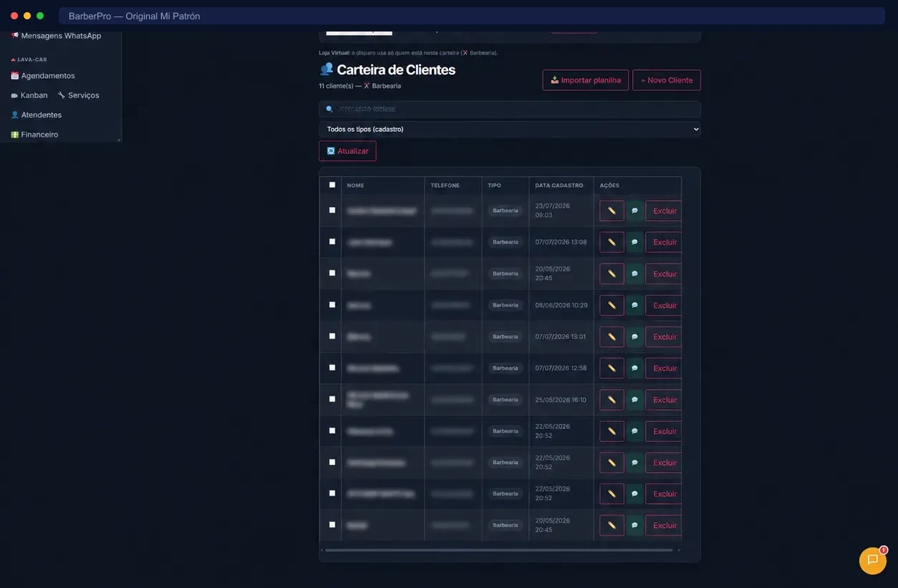Click the edit pencil icon for the 07/07/2026 13:01 client
The width and height of the screenshot is (898, 588).
612,337
